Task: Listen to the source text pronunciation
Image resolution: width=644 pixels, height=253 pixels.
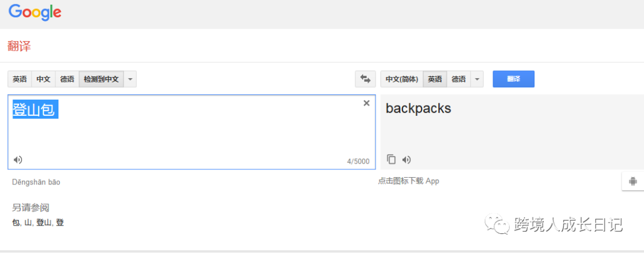Action: click(x=18, y=160)
